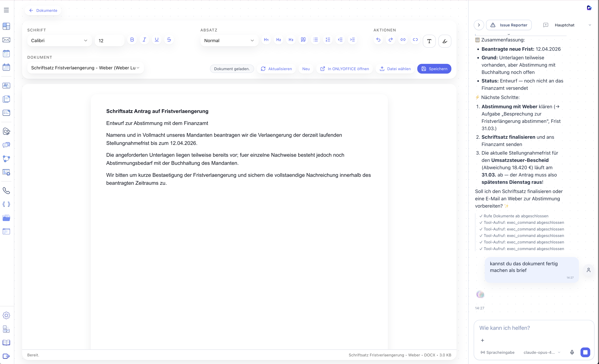Click the phone icon in the sidebar
Screen dimensions: 599x364
tap(6, 191)
